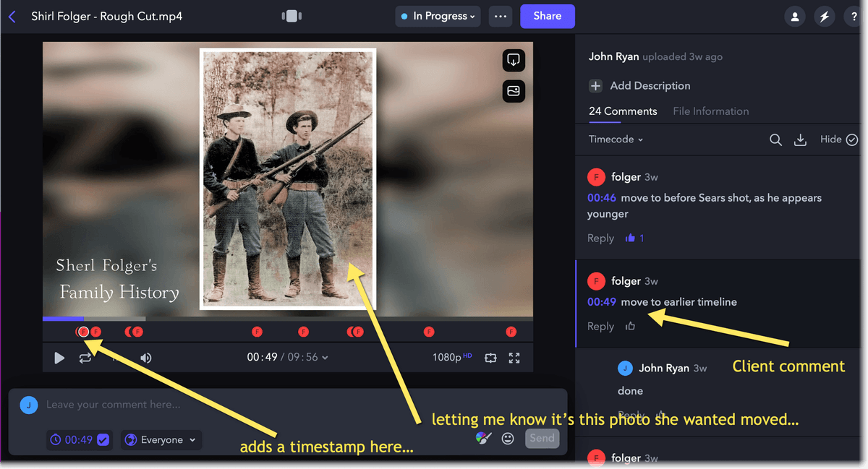Click the download icon in comments toolbar
868x469 pixels.
tap(800, 140)
